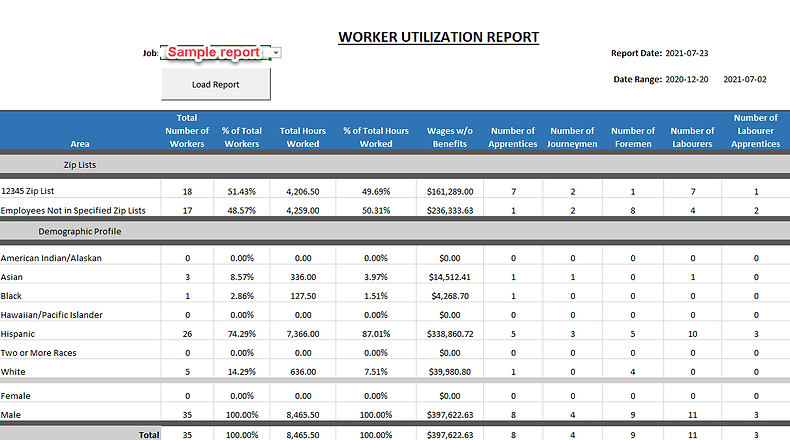This screenshot has height=440, width=790.
Task: Click the $236,333.63 wages cell
Action: 450,211
